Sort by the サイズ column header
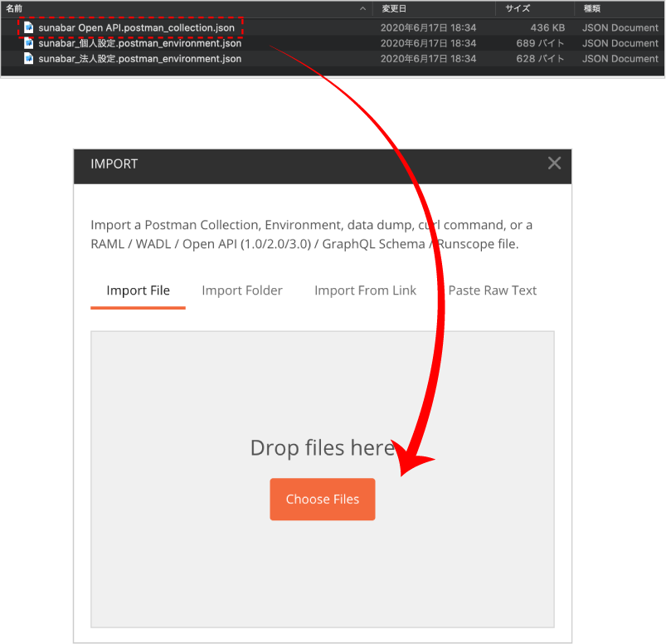 [x=518, y=8]
